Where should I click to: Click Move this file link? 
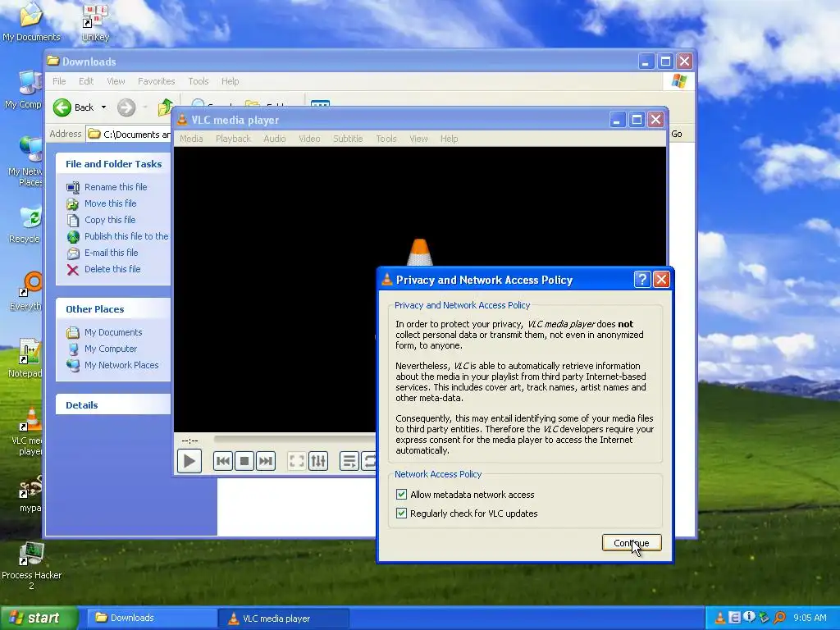coord(111,203)
